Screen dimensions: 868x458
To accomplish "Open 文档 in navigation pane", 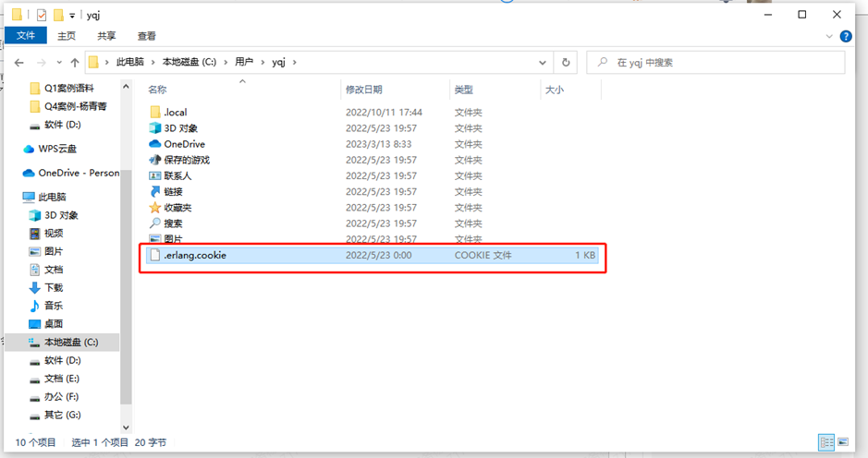I will pyautogui.click(x=53, y=270).
